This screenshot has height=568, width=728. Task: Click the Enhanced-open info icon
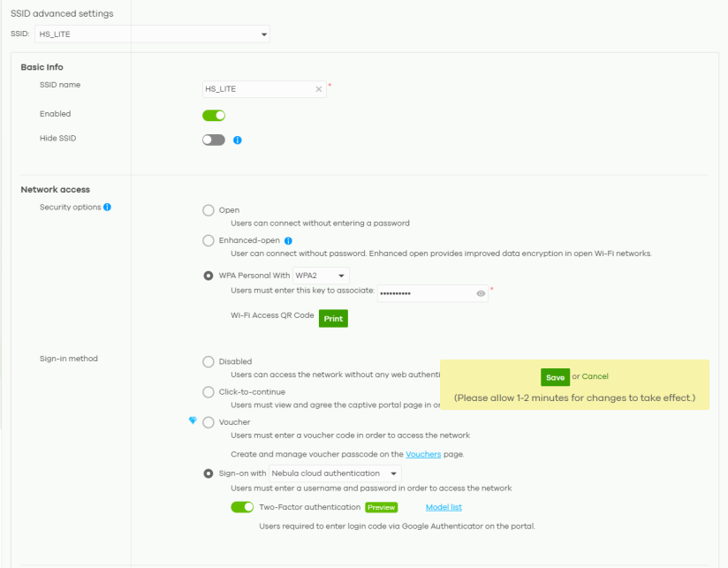pyautogui.click(x=288, y=240)
